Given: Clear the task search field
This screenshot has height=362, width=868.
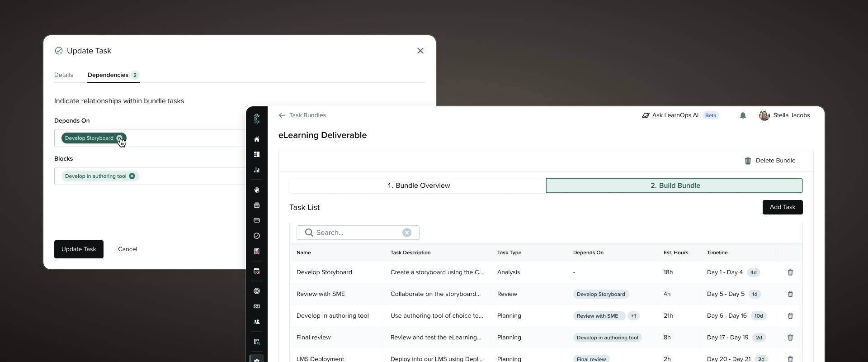Looking at the screenshot, I should pos(407,233).
